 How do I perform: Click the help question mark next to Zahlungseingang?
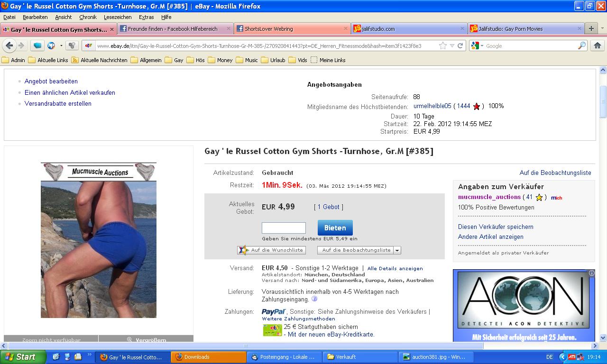coord(314,299)
